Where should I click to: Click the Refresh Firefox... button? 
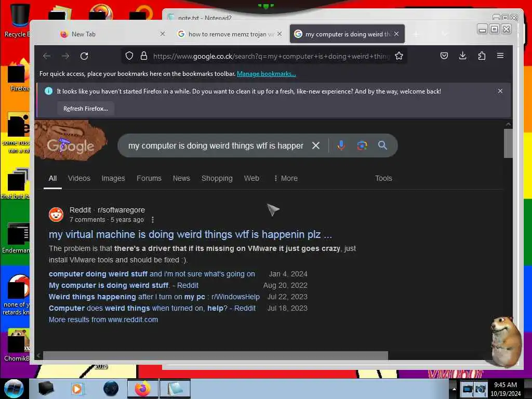86,109
